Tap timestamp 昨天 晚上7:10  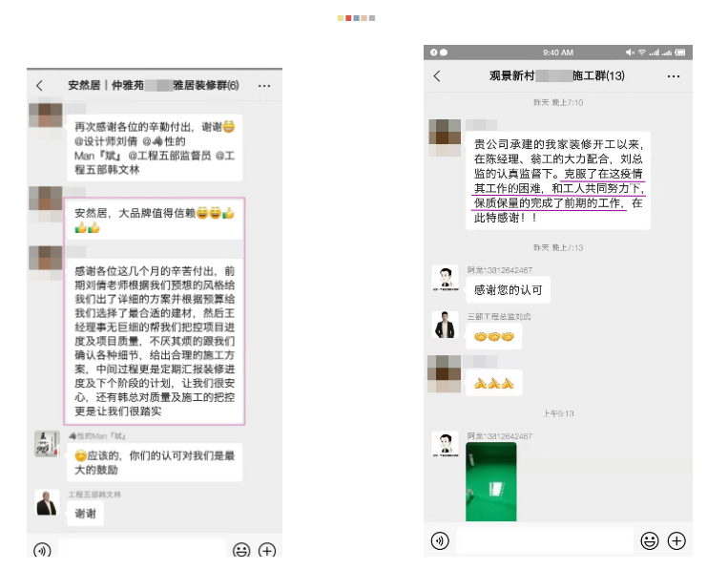(x=558, y=102)
